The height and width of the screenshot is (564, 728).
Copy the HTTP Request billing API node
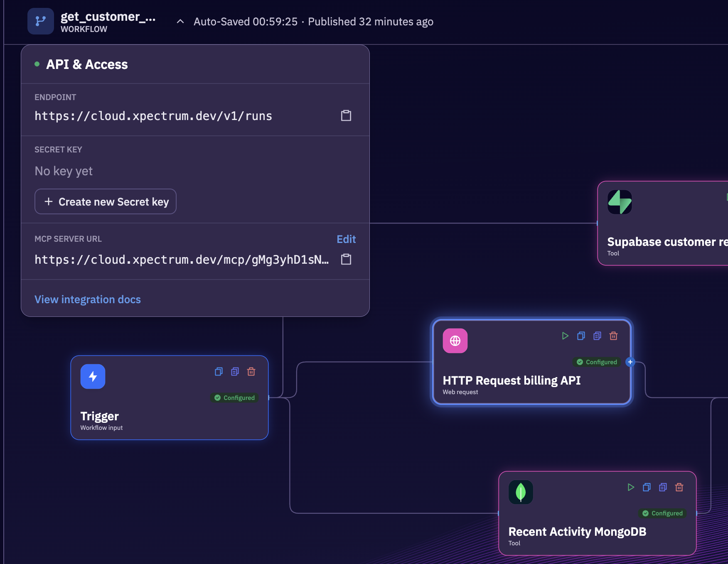pyautogui.click(x=581, y=336)
